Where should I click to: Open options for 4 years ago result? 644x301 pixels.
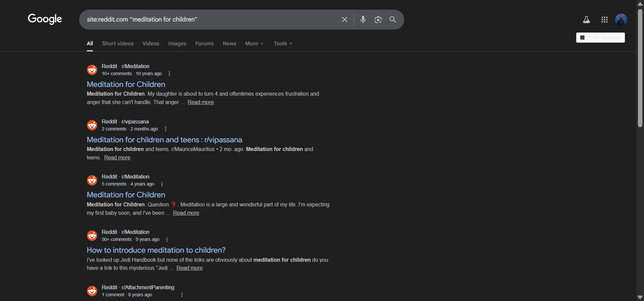pos(162,184)
